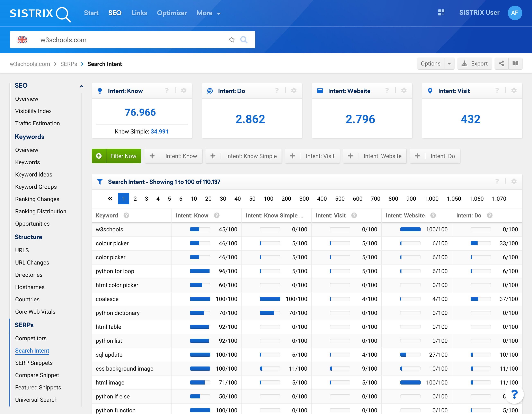Go to w3schools.com breadcrumb
Screen dimensions: 532x414
point(30,64)
